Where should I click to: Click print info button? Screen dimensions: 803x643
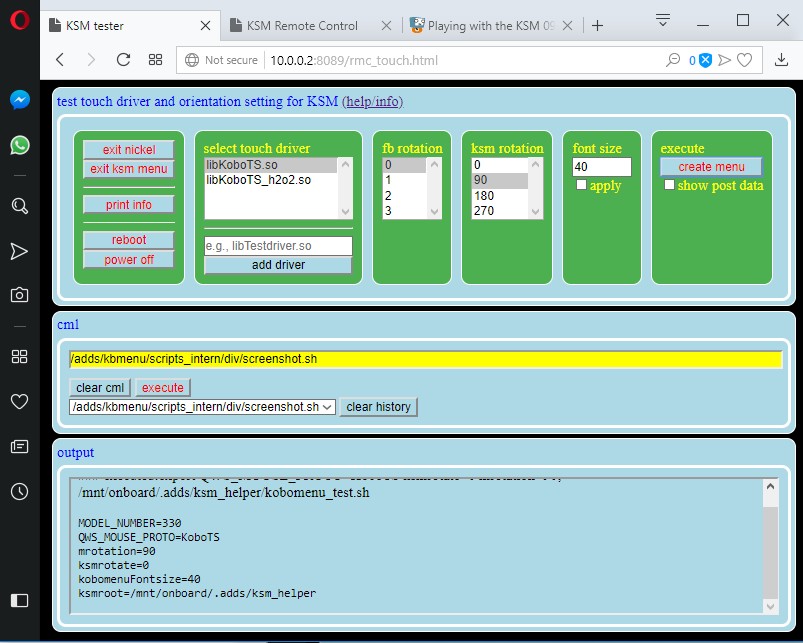tap(129, 205)
